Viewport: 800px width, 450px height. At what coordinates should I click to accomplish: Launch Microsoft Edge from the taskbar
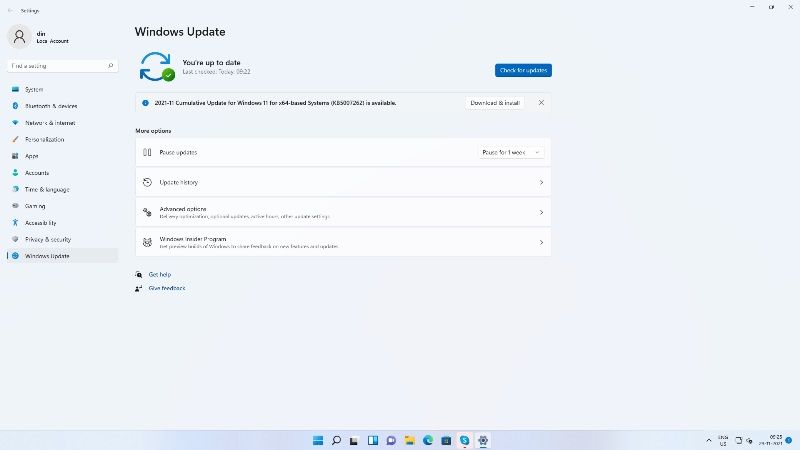(x=428, y=440)
